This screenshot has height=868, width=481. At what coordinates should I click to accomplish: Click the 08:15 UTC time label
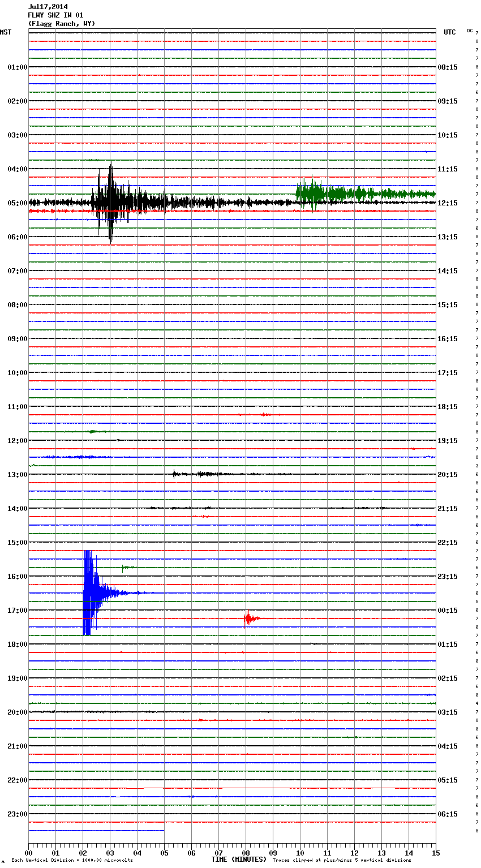(448, 67)
